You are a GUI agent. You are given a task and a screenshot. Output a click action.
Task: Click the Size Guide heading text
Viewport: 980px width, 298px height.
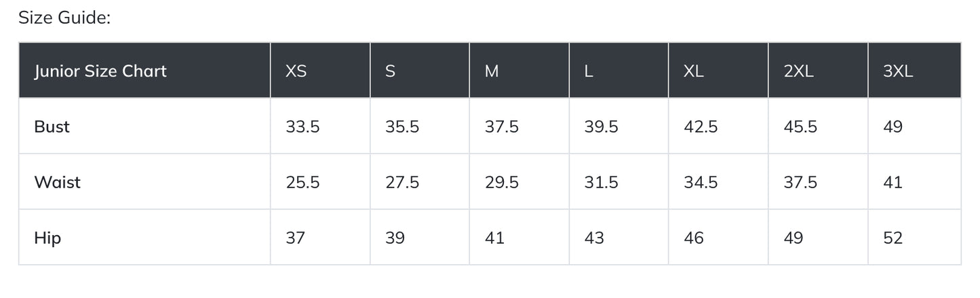pyautogui.click(x=64, y=18)
